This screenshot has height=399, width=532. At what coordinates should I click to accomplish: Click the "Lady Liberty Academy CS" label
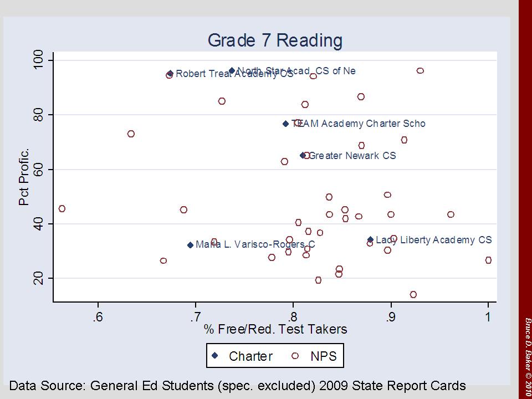[x=433, y=240]
